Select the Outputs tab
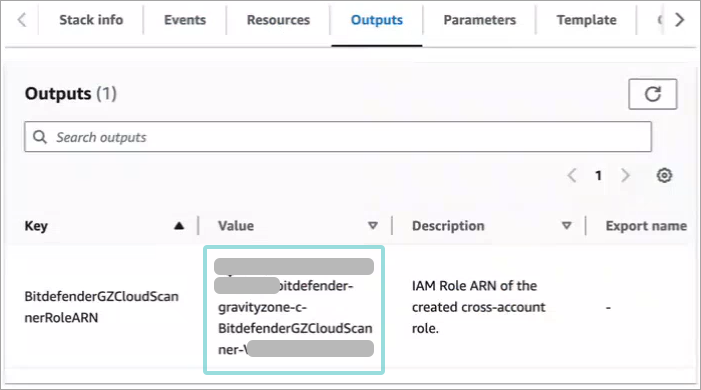 [x=376, y=20]
